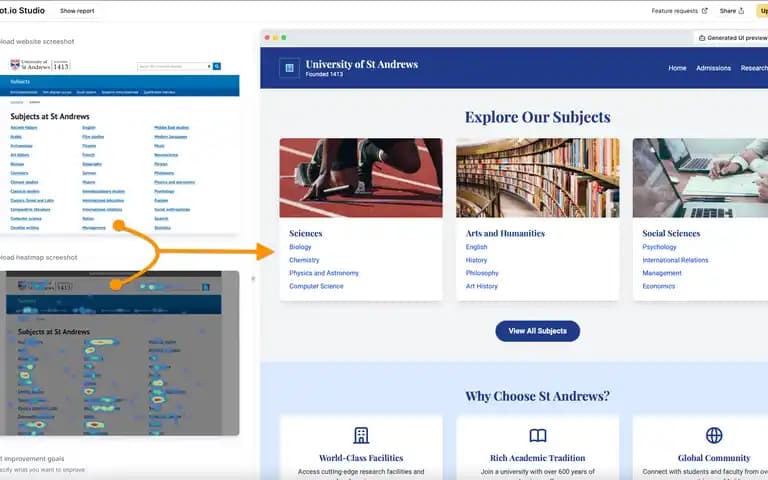Click the Sciences card heading
Image resolution: width=768 pixels, height=480 pixels.
[306, 234]
